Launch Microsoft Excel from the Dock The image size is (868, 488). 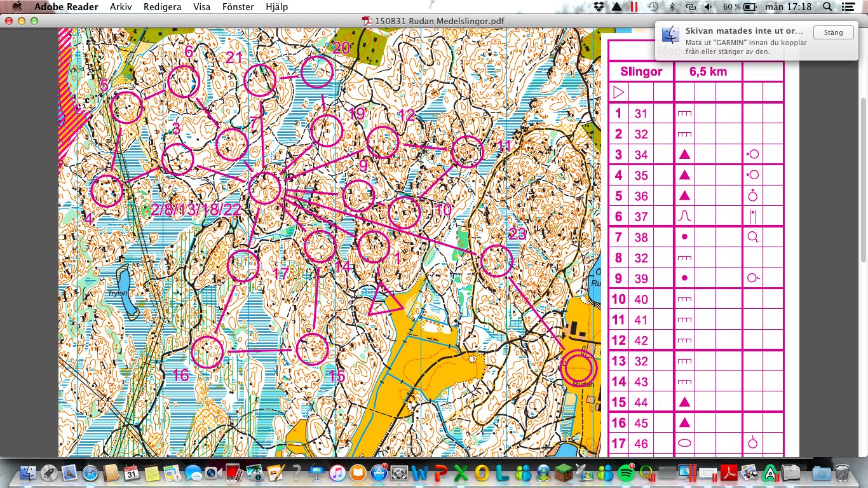461,473
